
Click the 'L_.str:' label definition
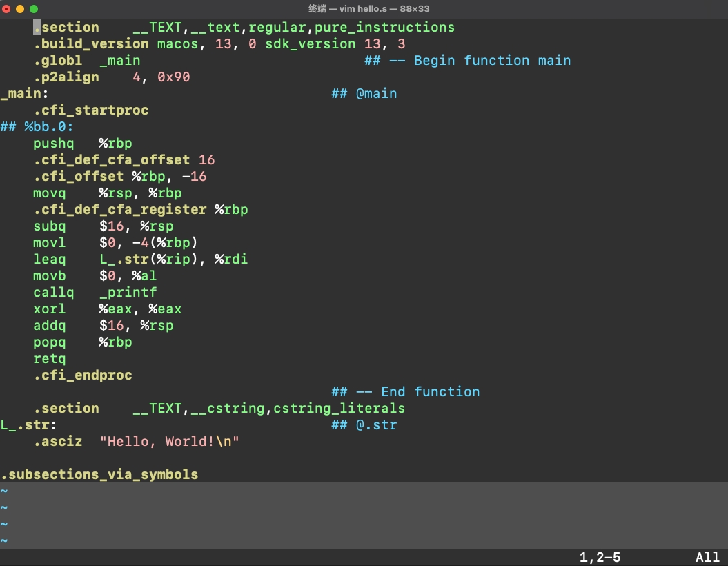[x=28, y=424]
